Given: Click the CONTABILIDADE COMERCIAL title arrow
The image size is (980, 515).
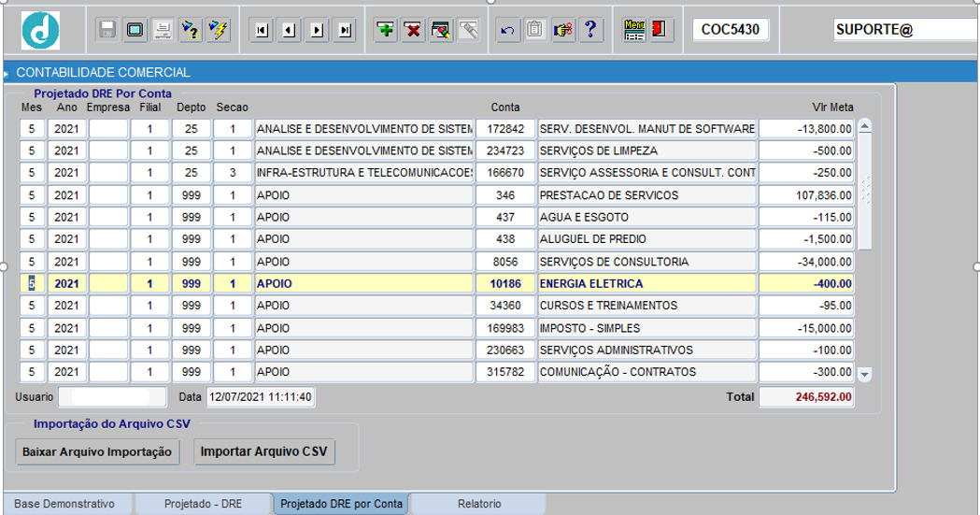Looking at the screenshot, I should 6,74.
